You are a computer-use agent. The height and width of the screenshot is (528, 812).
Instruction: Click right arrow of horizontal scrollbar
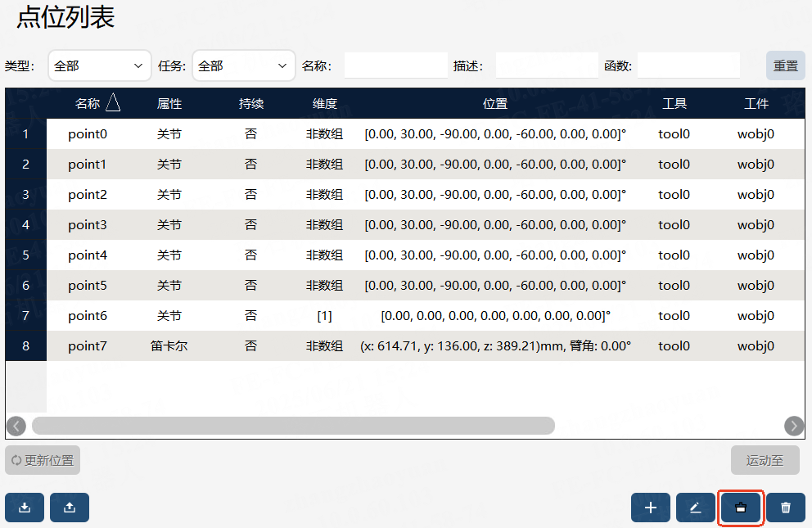pos(794,426)
